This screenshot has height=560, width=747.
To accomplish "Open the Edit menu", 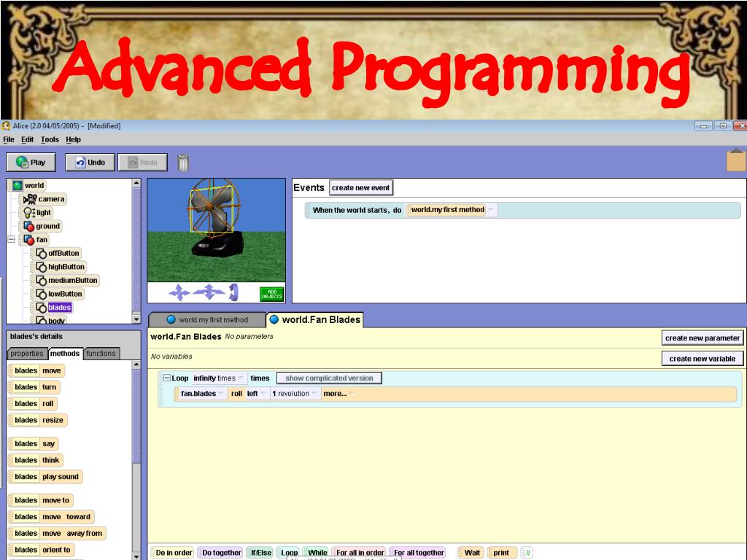I will 27,139.
